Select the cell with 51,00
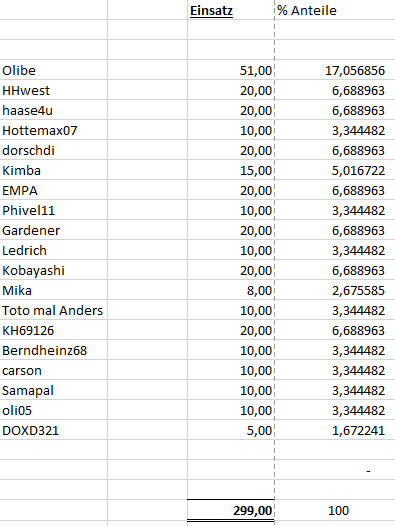Screen dimensions: 395x526 (x=231, y=70)
